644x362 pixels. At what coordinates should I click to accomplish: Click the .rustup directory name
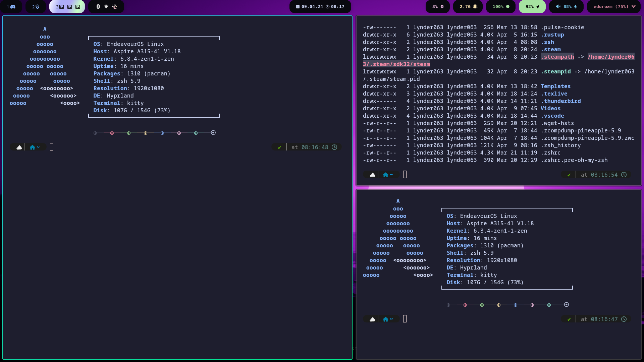(x=552, y=35)
